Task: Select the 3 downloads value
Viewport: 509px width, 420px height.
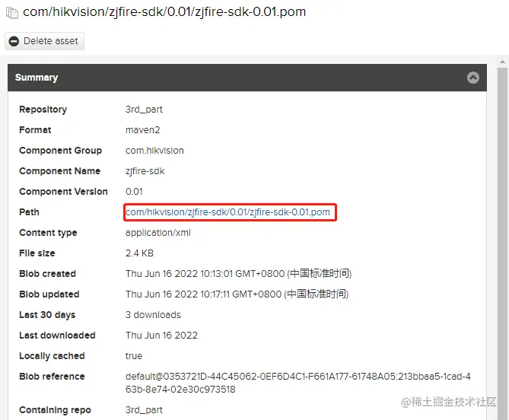Action: 153,315
